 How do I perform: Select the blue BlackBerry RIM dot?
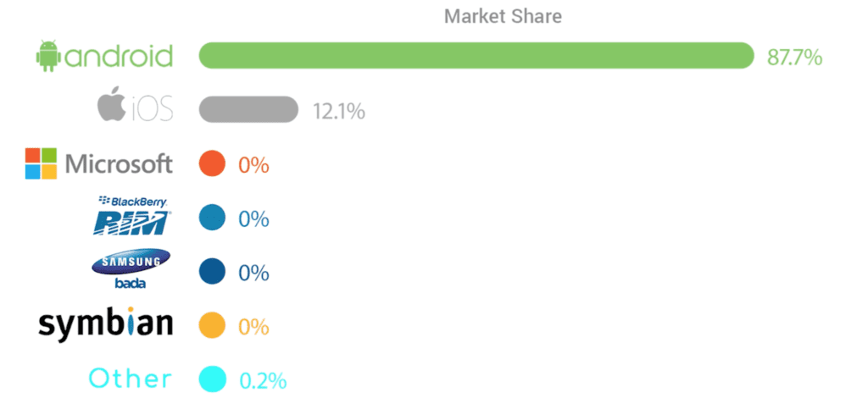point(212,218)
